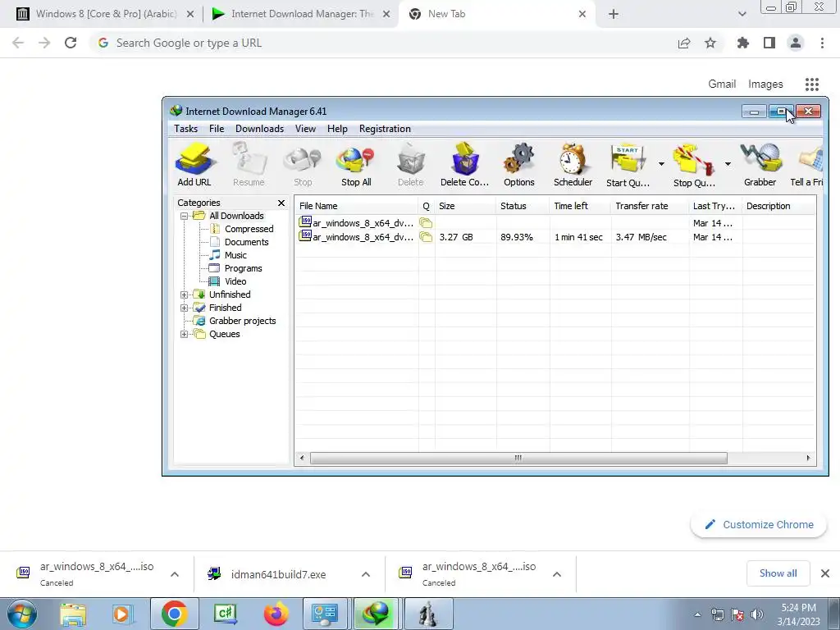The width and height of the screenshot is (840, 630).
Task: Open the Help menu
Action: click(337, 129)
